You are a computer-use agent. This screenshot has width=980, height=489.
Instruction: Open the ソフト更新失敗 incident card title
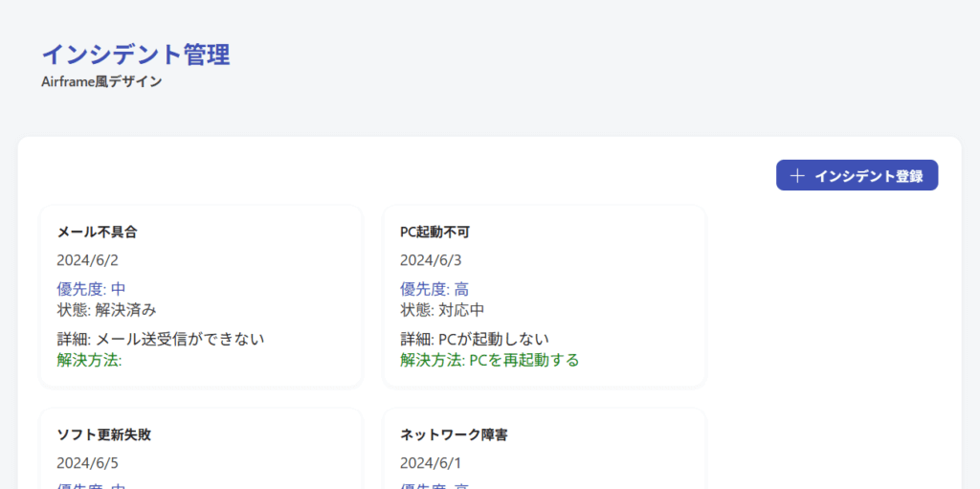pyautogui.click(x=104, y=434)
